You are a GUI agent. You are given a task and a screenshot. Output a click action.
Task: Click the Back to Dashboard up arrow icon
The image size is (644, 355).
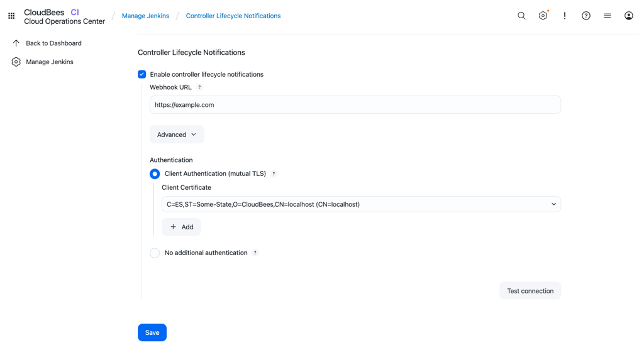[16, 43]
